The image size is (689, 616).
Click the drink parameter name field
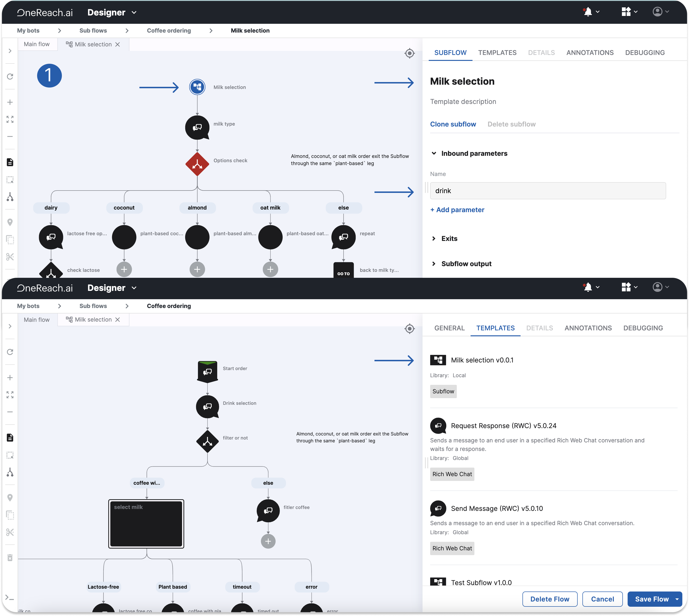tap(547, 191)
